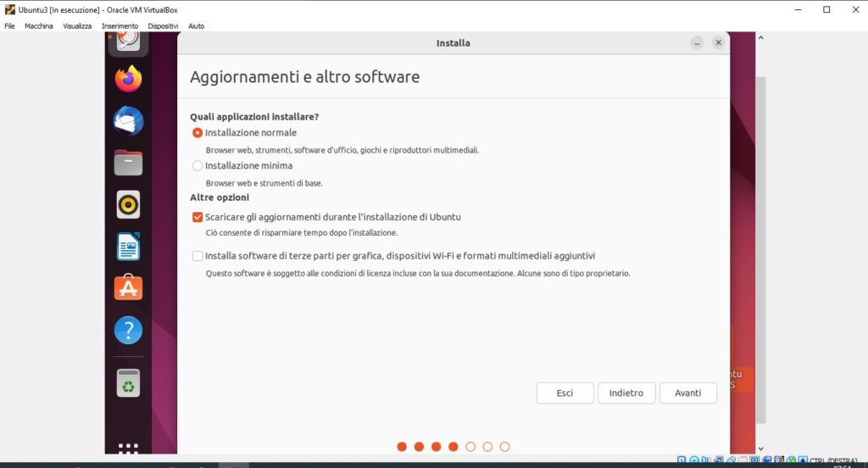Click text Browser web e strumenti di base

(264, 183)
